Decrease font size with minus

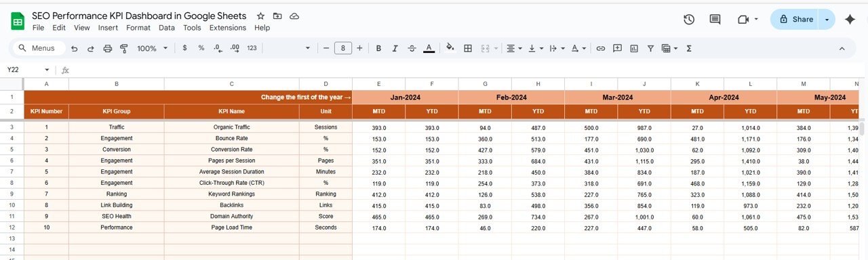tap(326, 48)
